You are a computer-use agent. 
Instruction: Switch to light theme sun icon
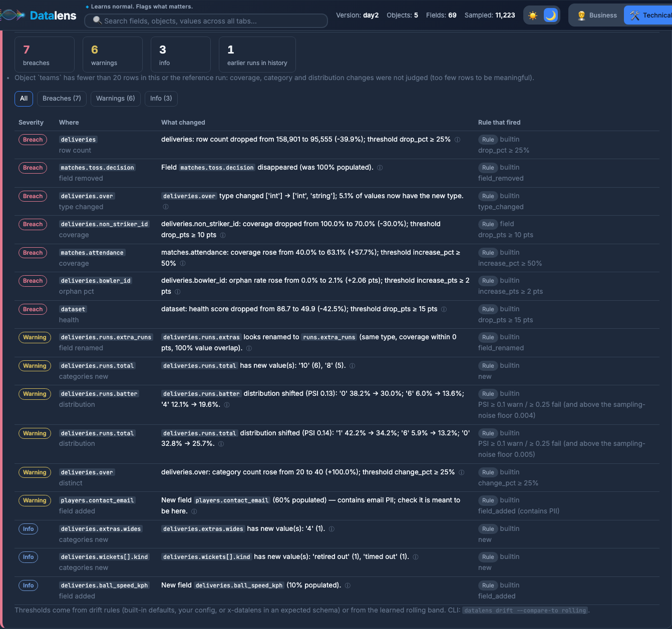(x=533, y=16)
